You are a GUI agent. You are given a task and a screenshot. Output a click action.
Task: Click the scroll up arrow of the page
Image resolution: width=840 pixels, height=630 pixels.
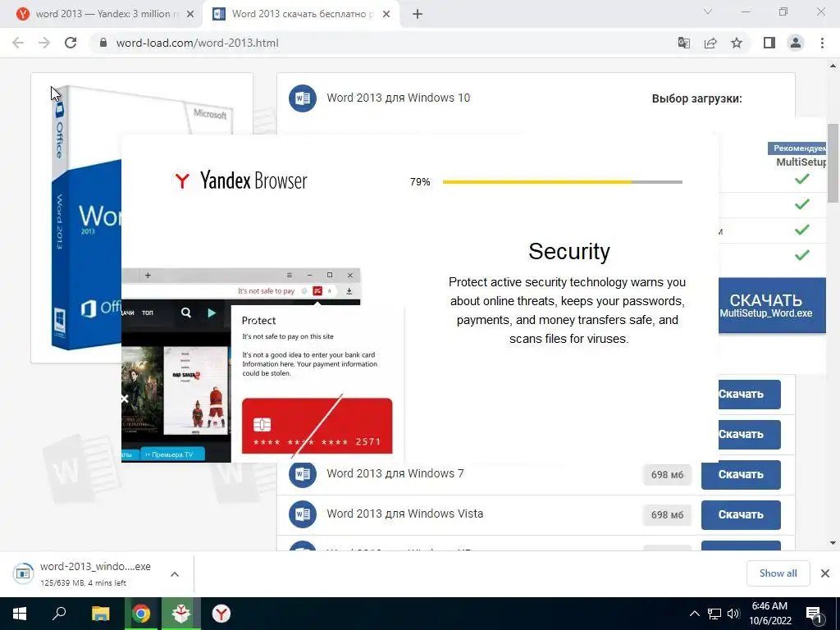point(833,66)
